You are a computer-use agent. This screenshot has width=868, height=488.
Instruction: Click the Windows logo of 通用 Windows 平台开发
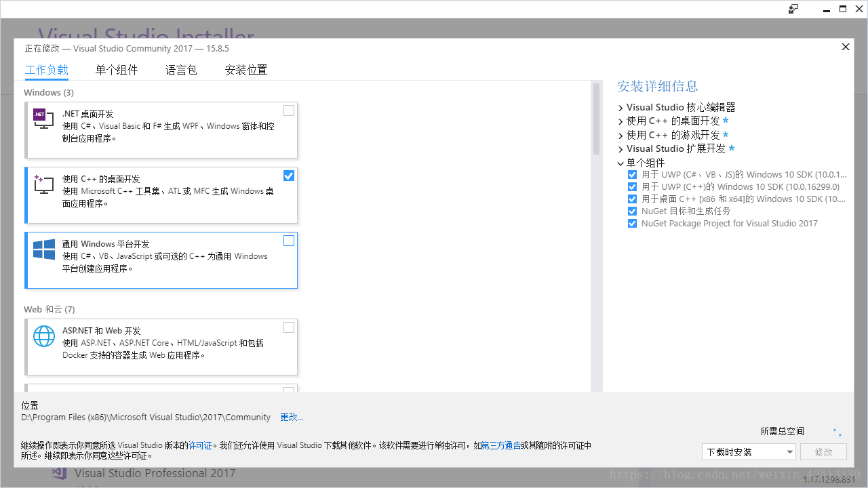[x=44, y=249]
